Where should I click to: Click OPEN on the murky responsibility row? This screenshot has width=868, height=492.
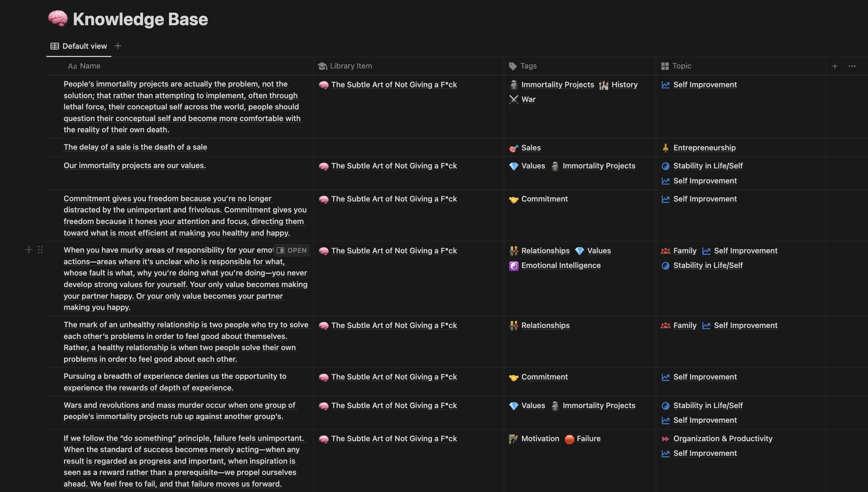click(292, 250)
